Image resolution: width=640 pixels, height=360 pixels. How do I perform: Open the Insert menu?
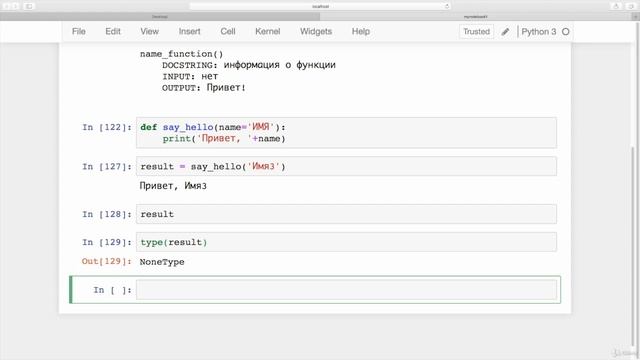(x=189, y=31)
